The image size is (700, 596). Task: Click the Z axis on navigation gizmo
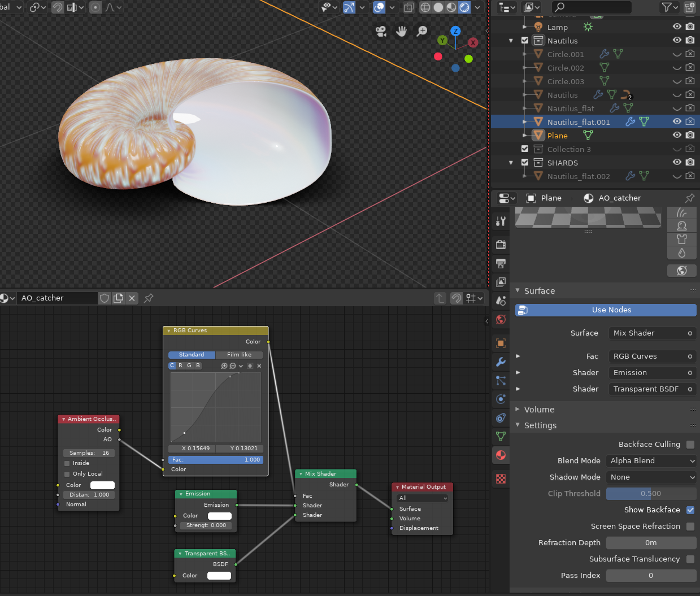tap(455, 31)
